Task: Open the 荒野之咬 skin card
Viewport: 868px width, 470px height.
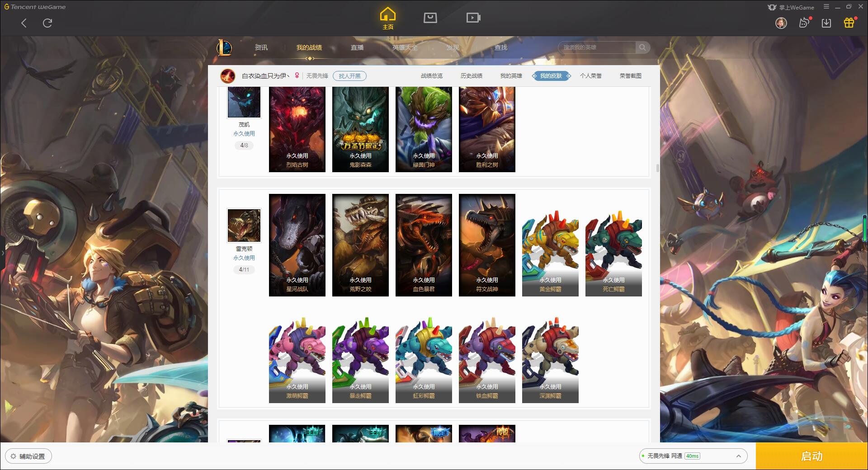Action: pos(360,245)
